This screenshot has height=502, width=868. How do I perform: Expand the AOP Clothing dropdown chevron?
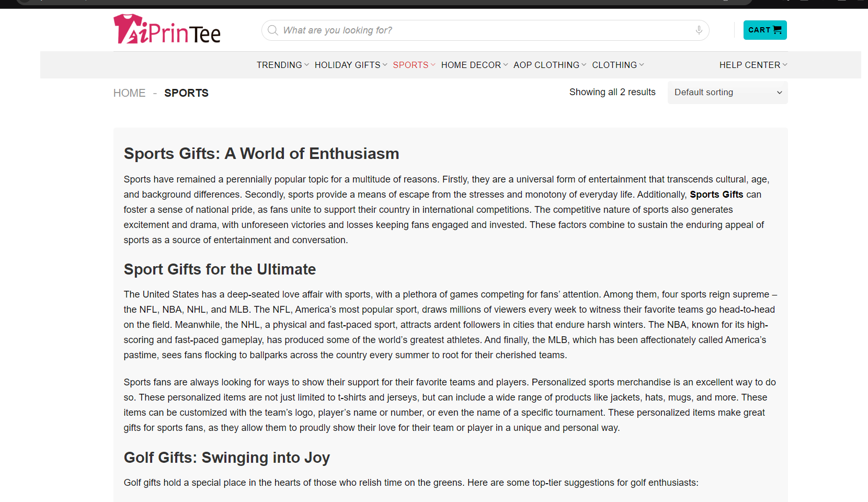click(584, 65)
